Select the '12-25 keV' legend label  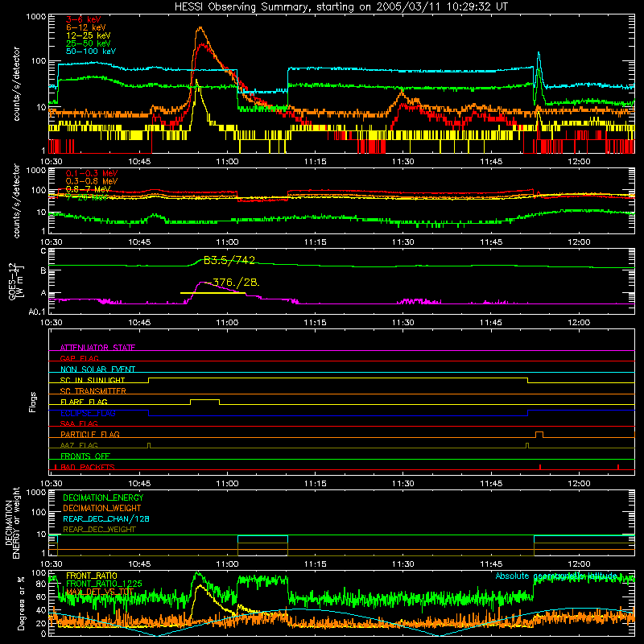89,35
